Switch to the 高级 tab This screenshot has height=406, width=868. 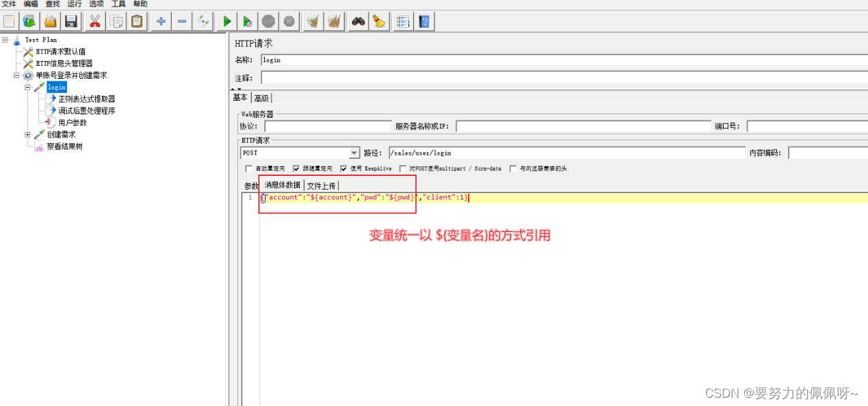pos(261,97)
